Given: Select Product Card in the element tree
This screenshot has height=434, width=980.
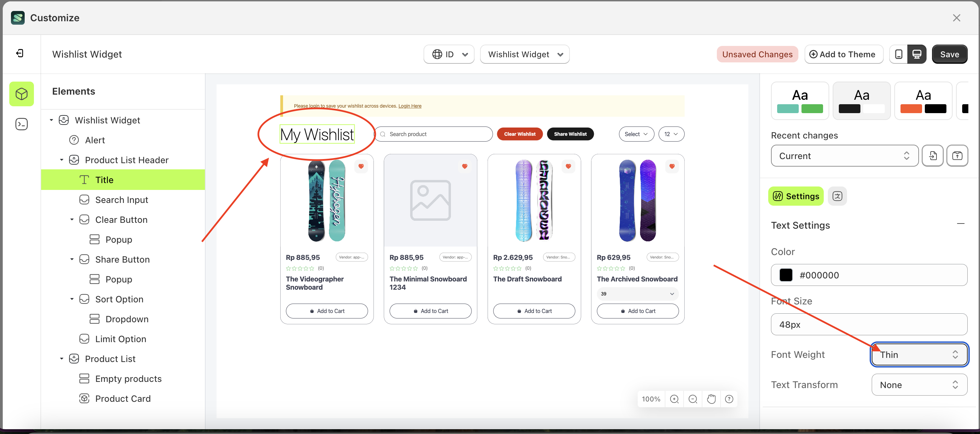Looking at the screenshot, I should pos(123,398).
